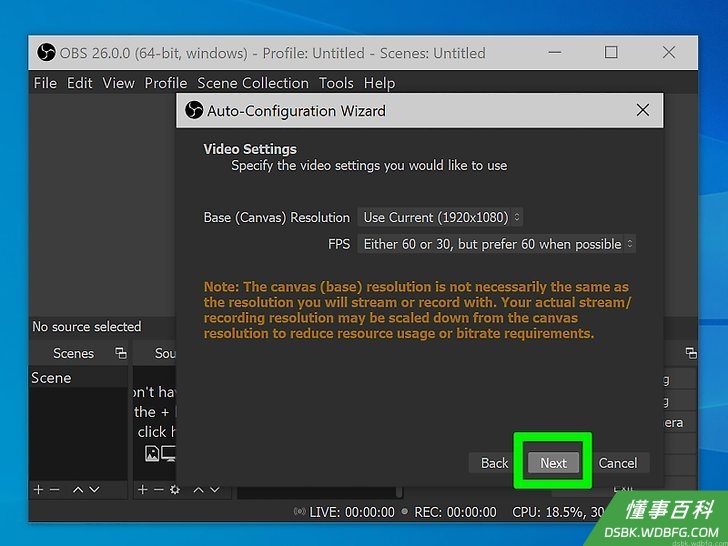728x546 pixels.
Task: Click the Next button in wizard
Action: pyautogui.click(x=553, y=463)
